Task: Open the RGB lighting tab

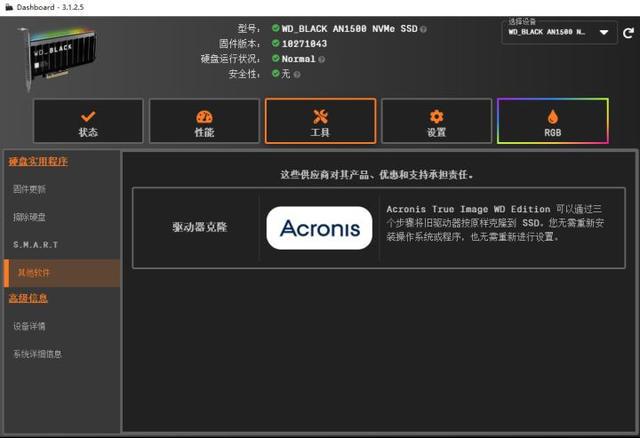Action: click(553, 121)
